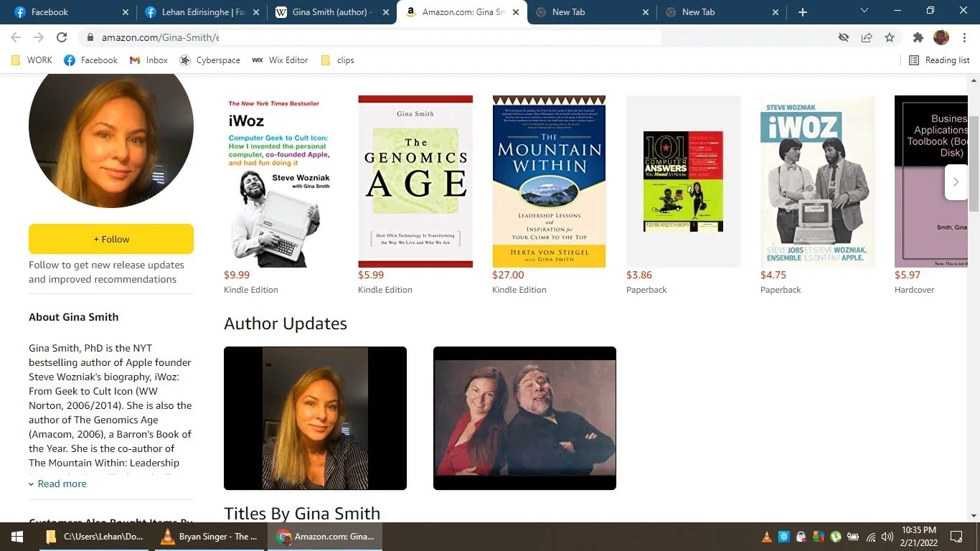Reload the Amazon page
This screenshot has width=980, height=551.
click(x=62, y=37)
